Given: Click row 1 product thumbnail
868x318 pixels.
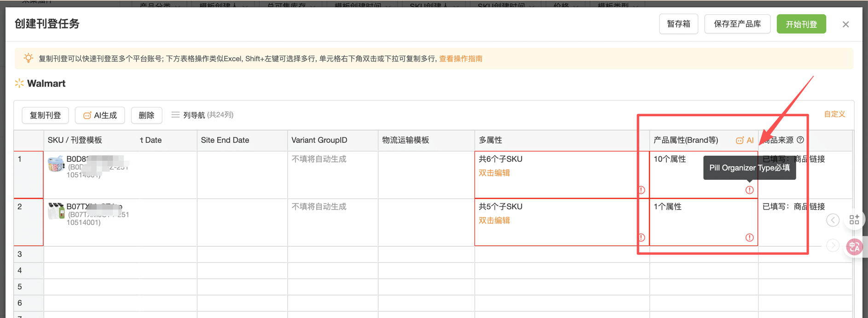Looking at the screenshot, I should pyautogui.click(x=56, y=164).
